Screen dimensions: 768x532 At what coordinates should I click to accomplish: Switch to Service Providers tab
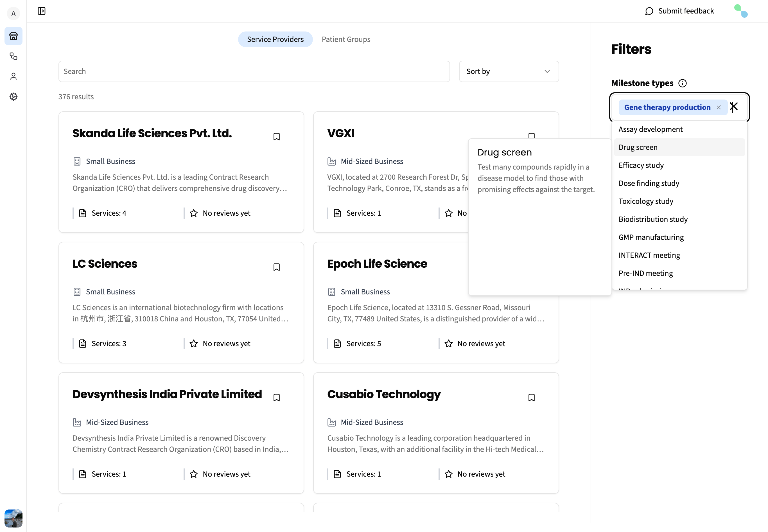pyautogui.click(x=275, y=39)
